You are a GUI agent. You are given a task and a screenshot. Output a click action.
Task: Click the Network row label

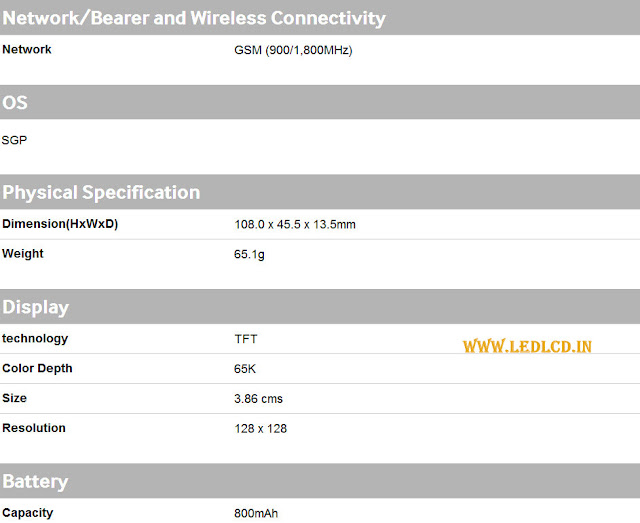27,49
